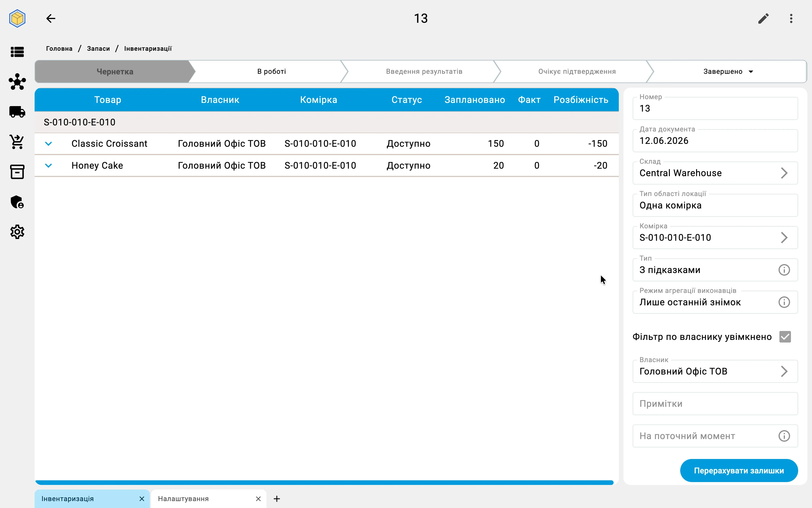The width and height of the screenshot is (812, 508).
Task: Close the Інвентаризація tab
Action: [x=142, y=498]
